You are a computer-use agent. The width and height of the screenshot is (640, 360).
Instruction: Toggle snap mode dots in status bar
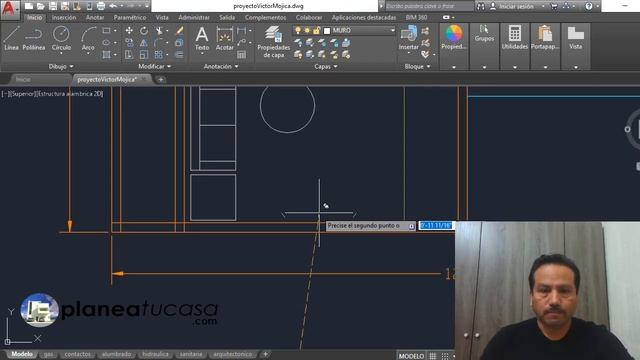point(445,356)
